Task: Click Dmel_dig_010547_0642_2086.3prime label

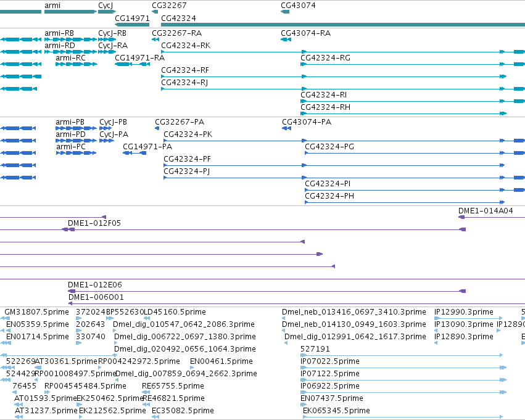Action: 184,325
